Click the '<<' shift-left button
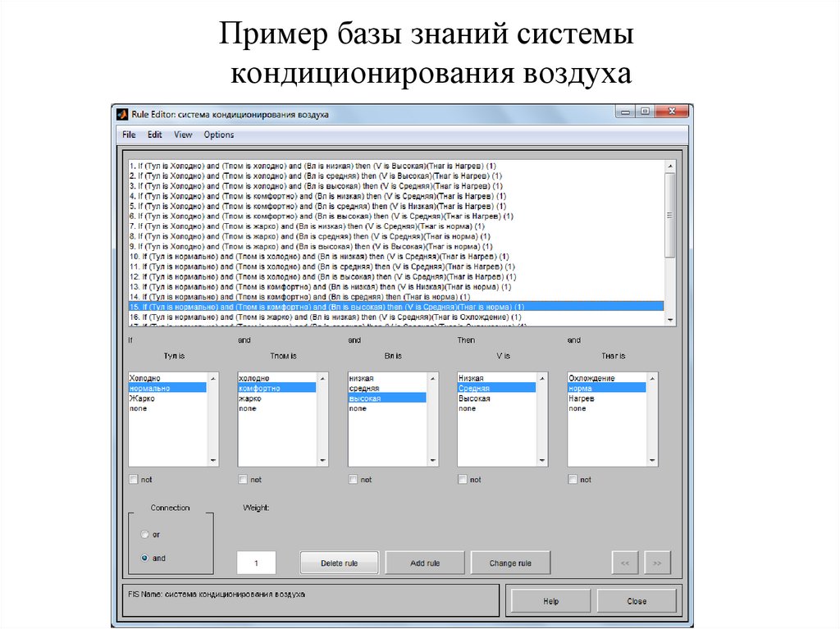This screenshot has height=629, width=840. coord(624,563)
